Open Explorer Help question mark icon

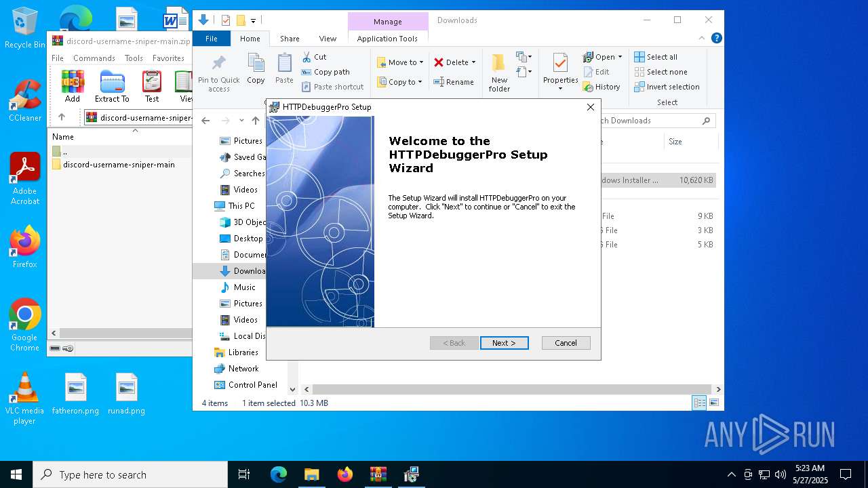coord(716,39)
